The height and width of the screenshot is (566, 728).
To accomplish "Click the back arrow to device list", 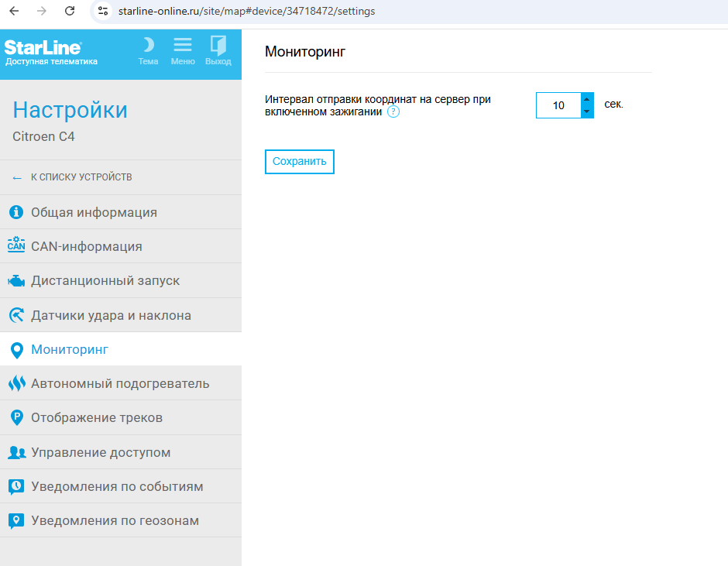I will point(17,178).
